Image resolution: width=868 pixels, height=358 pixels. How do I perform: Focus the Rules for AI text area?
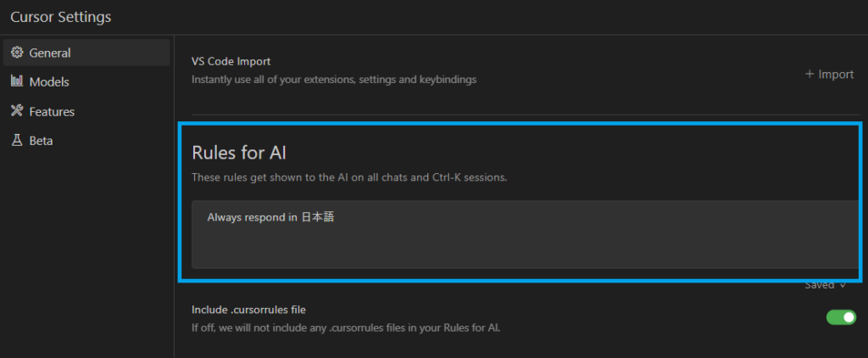pyautogui.click(x=526, y=234)
